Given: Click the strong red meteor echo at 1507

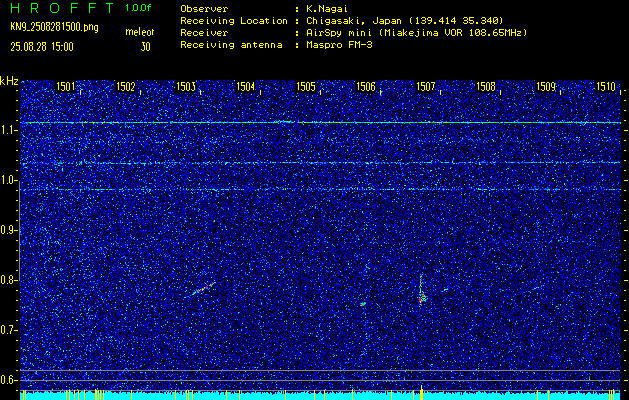Looking at the screenshot, I should point(422,298).
